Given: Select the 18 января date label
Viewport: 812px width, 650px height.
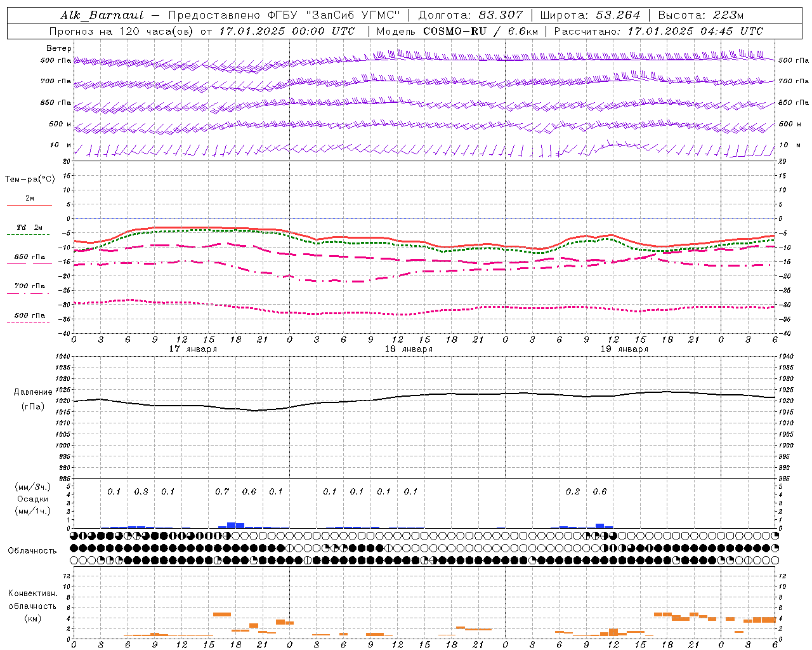Looking at the screenshot, I should click(409, 349).
